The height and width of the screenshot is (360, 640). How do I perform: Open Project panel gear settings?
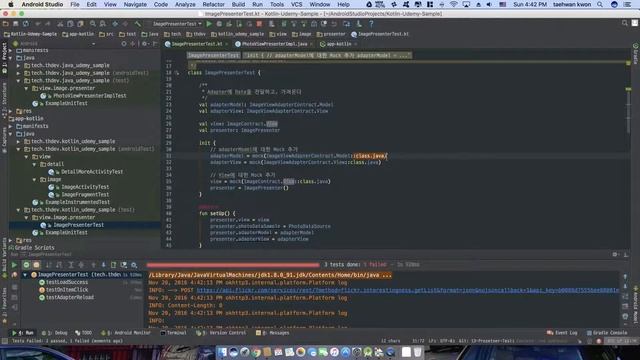(144, 43)
